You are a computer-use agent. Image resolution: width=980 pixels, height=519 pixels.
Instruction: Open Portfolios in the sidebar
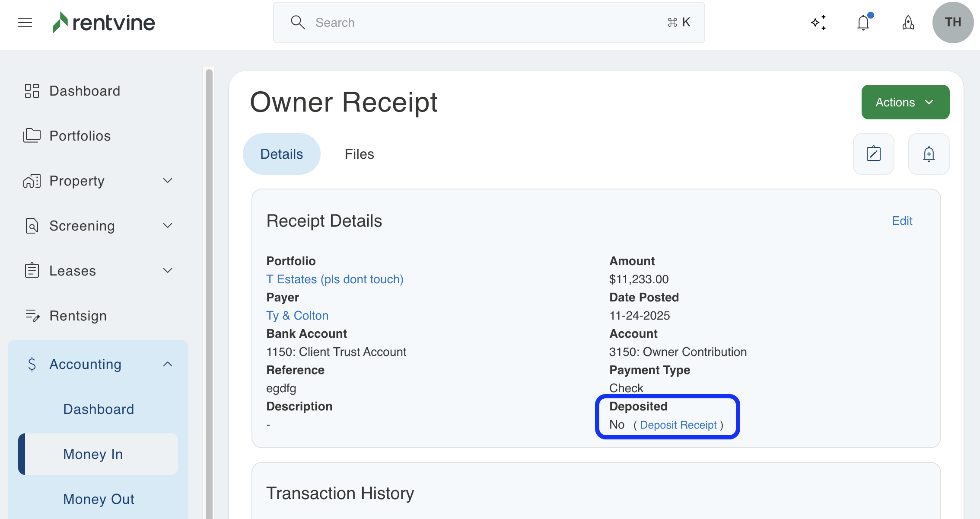click(x=80, y=136)
